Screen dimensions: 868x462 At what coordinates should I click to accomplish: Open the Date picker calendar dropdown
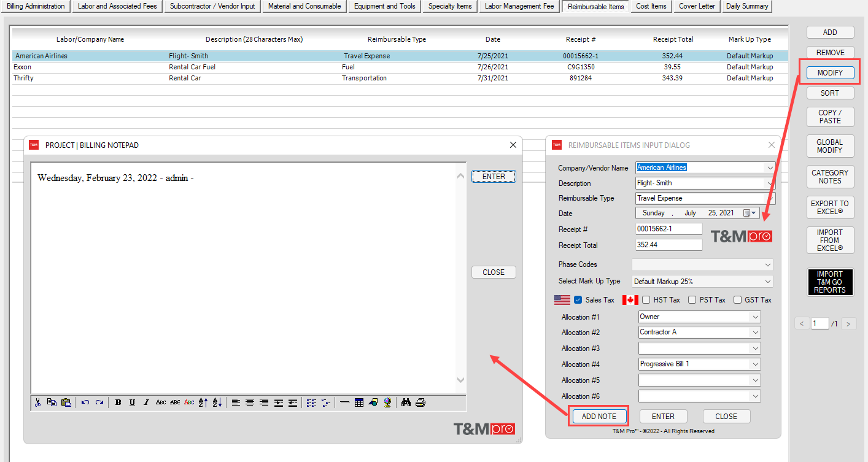[x=750, y=213]
